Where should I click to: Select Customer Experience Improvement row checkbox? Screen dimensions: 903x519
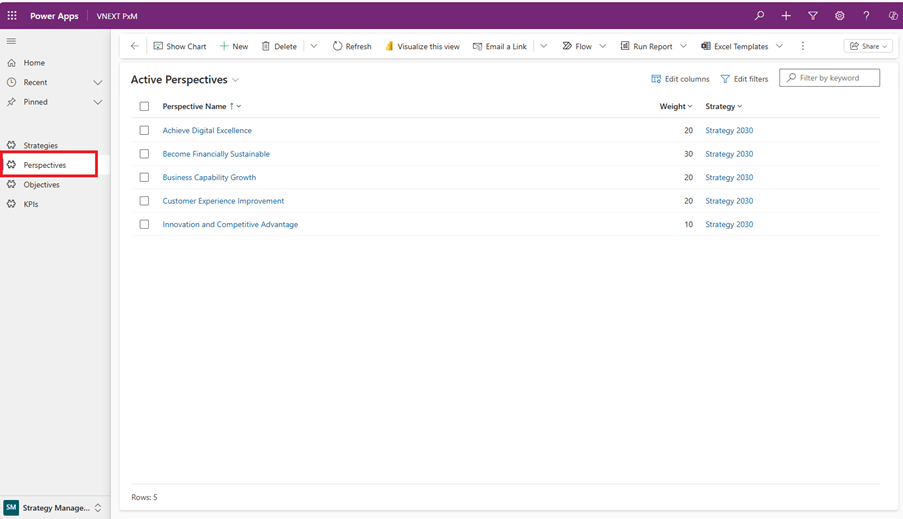pyautogui.click(x=144, y=201)
